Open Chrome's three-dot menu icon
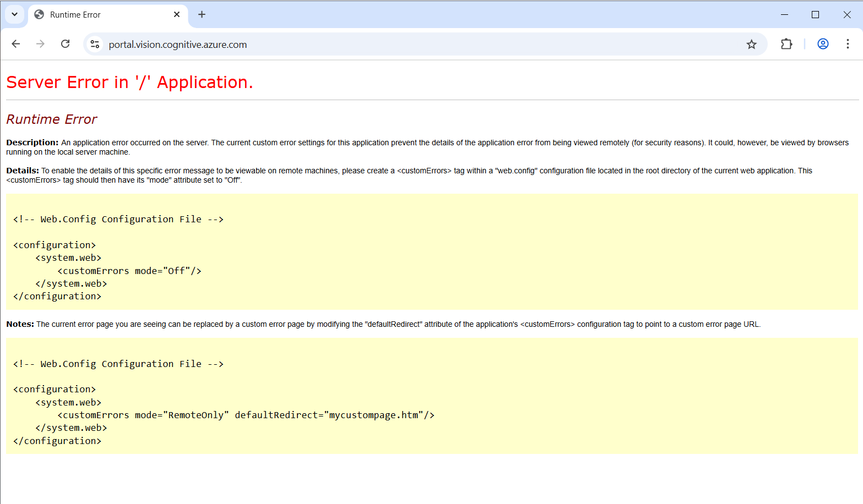 pyautogui.click(x=848, y=44)
